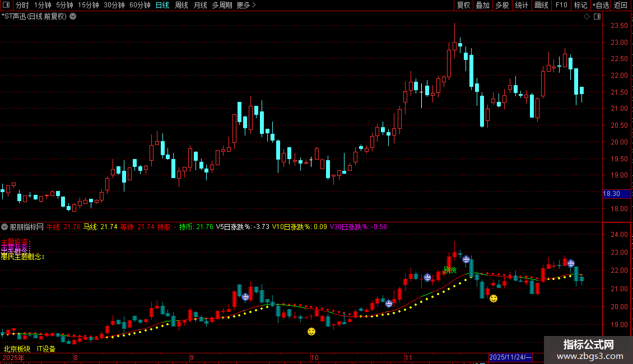Click the 标记 mark button
This screenshot has width=633, height=364.
coord(580,5)
